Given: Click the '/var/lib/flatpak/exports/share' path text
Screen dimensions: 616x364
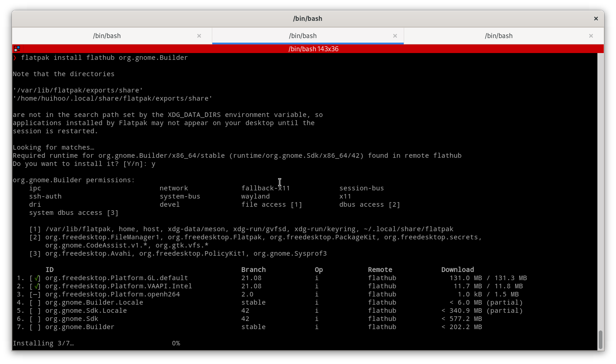Looking at the screenshot, I should (78, 90).
